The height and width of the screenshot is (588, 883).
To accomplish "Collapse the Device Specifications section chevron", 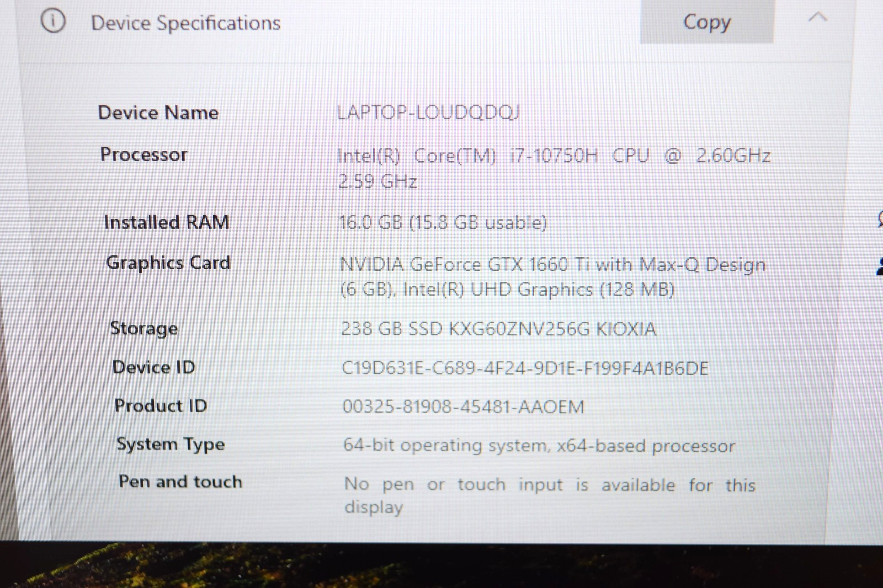I will tap(817, 17).
